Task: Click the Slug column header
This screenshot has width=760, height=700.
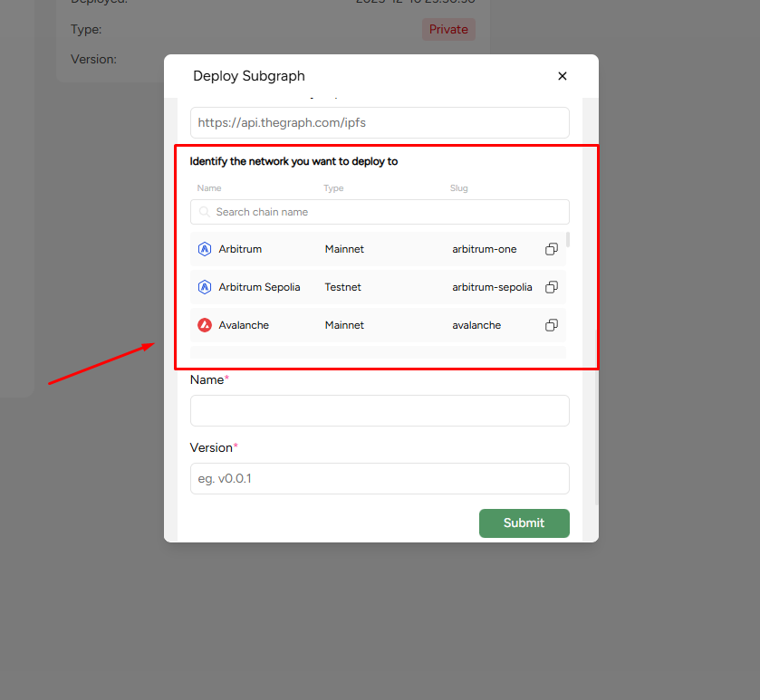Action: (458, 188)
